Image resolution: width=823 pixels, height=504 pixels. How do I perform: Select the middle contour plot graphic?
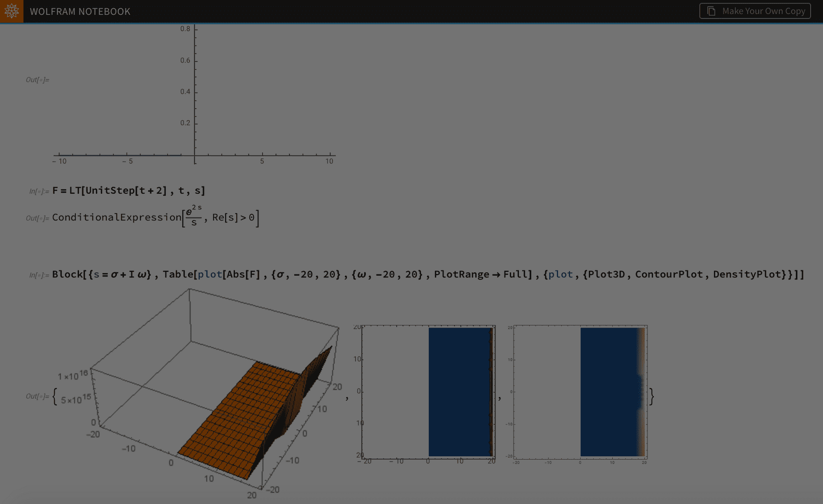425,394
